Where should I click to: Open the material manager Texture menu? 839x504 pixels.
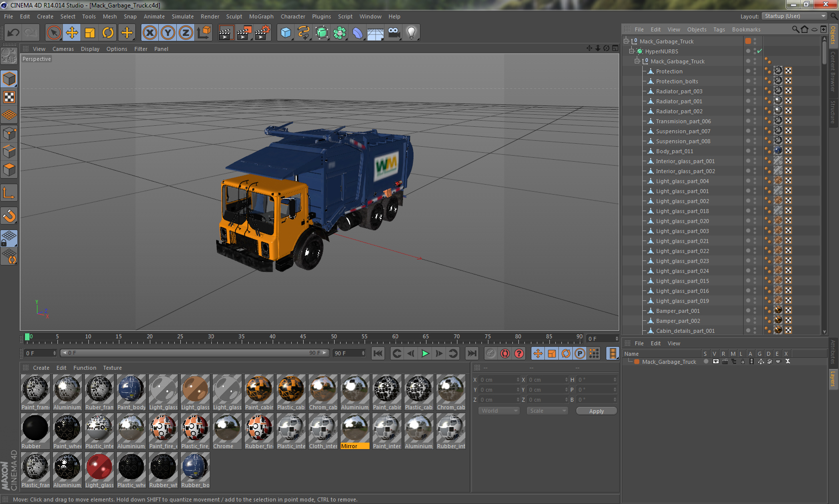pos(112,368)
